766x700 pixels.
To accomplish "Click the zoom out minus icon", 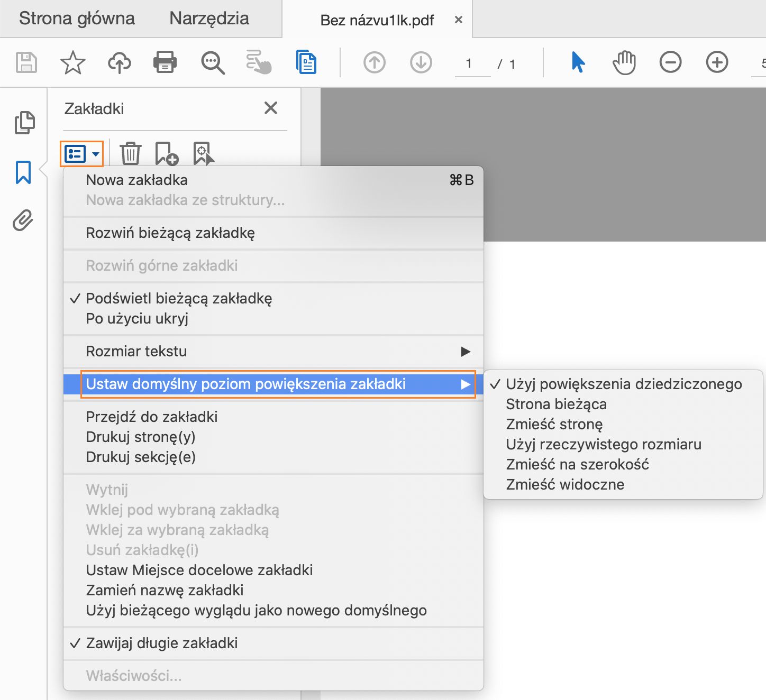I will pyautogui.click(x=670, y=62).
